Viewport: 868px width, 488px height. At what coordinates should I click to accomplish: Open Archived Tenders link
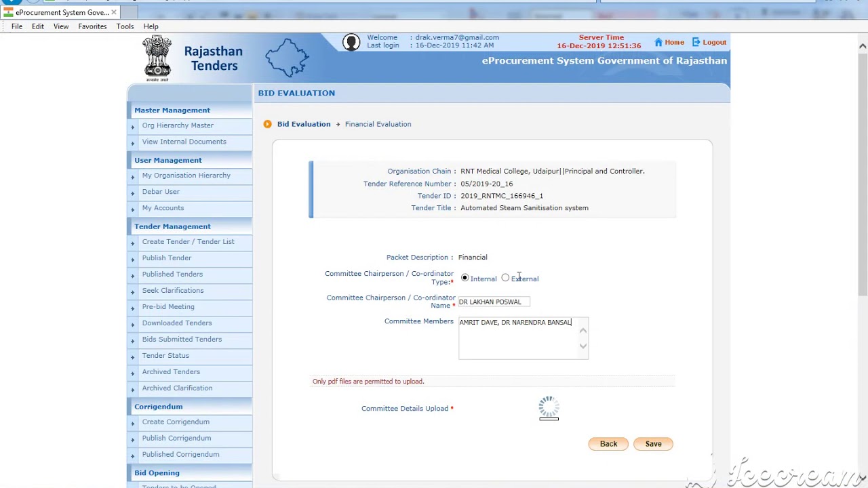(x=171, y=372)
